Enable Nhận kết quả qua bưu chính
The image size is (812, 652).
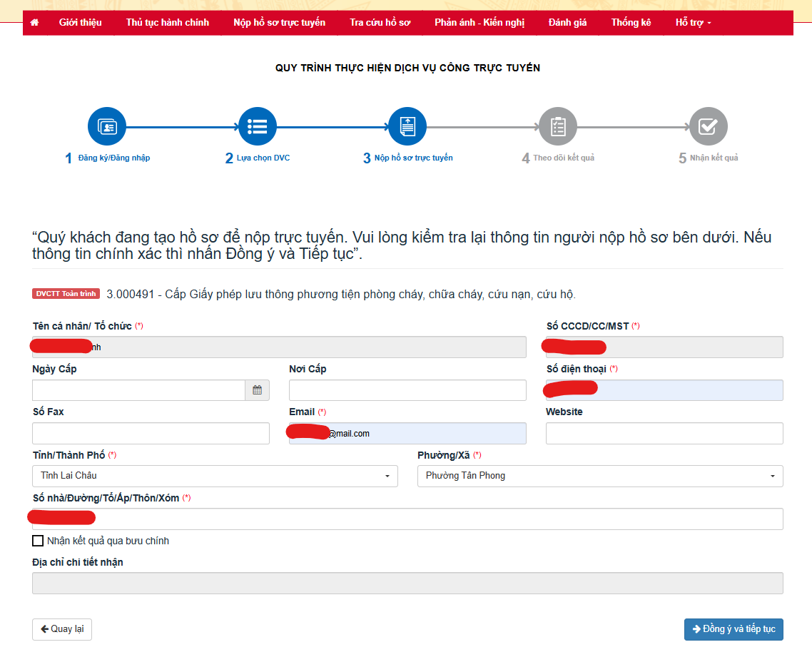tap(38, 541)
